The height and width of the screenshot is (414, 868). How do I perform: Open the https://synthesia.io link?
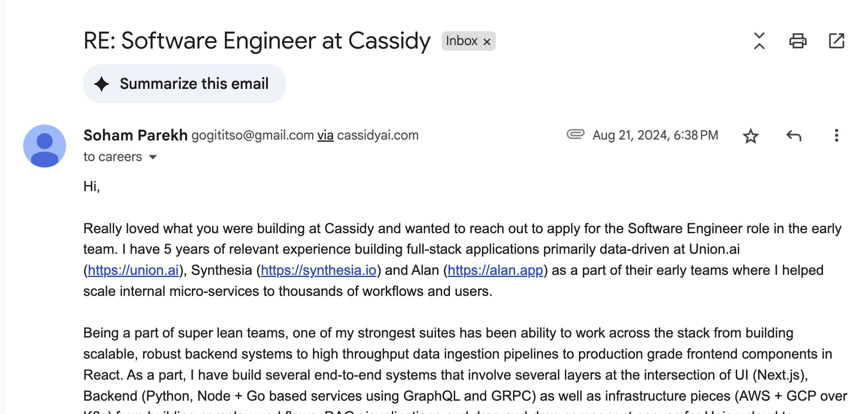(319, 270)
